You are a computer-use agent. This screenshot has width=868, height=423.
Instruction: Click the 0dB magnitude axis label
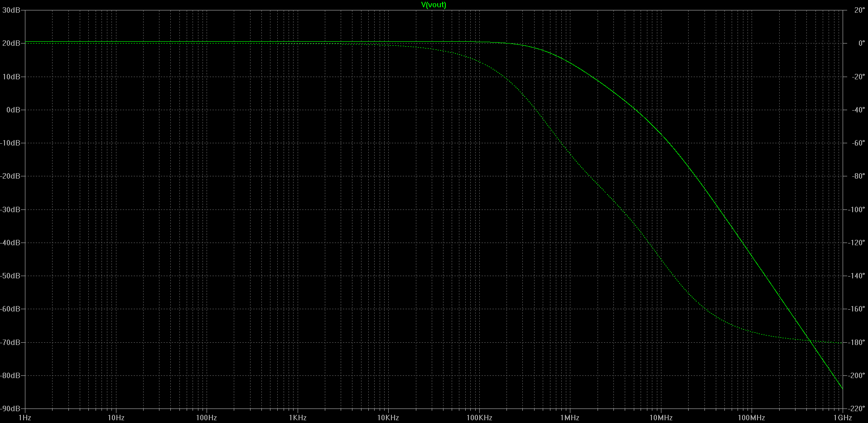[x=13, y=110]
